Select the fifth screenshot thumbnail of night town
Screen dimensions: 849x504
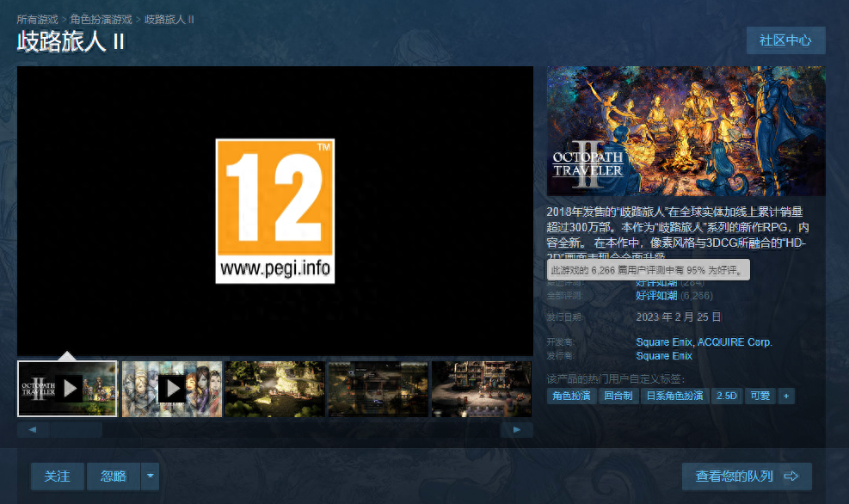[482, 389]
